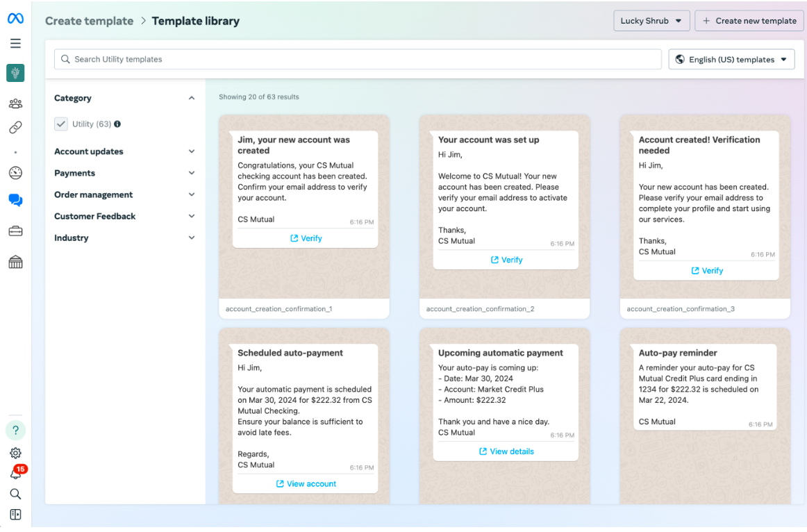The image size is (807, 532).
Task: Click the Search Utility templates field
Action: (x=358, y=60)
